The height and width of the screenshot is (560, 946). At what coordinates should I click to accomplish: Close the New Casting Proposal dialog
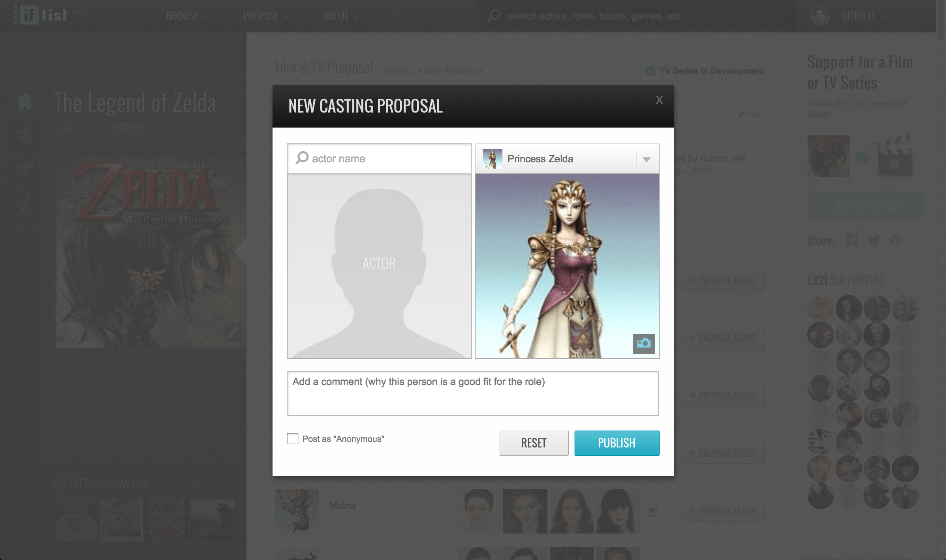click(x=659, y=100)
